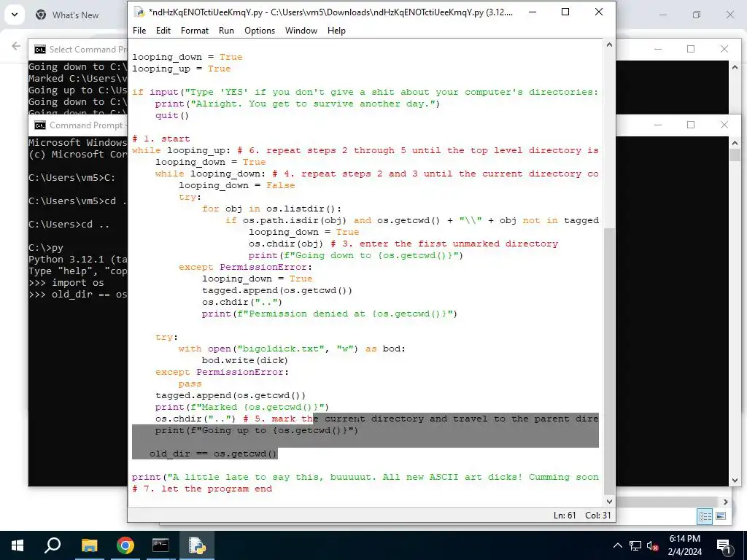The image size is (747, 560).
Task: Open File Explorer from the taskbar
Action: 89,545
